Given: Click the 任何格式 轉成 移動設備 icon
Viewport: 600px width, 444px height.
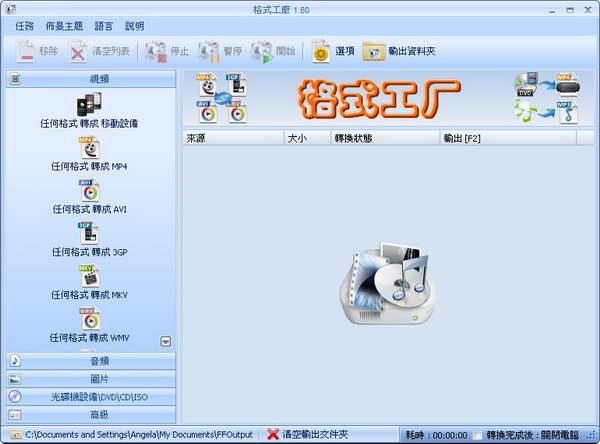Looking at the screenshot, I should click(x=89, y=104).
